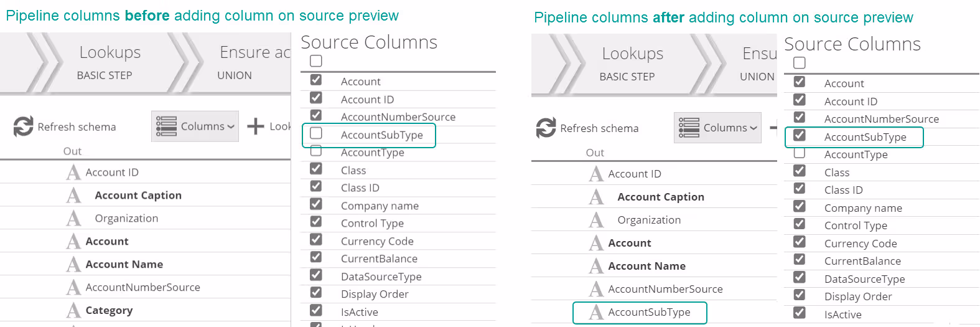The width and height of the screenshot is (980, 327).
Task: Select bold Account row in after output list
Action: point(654,243)
